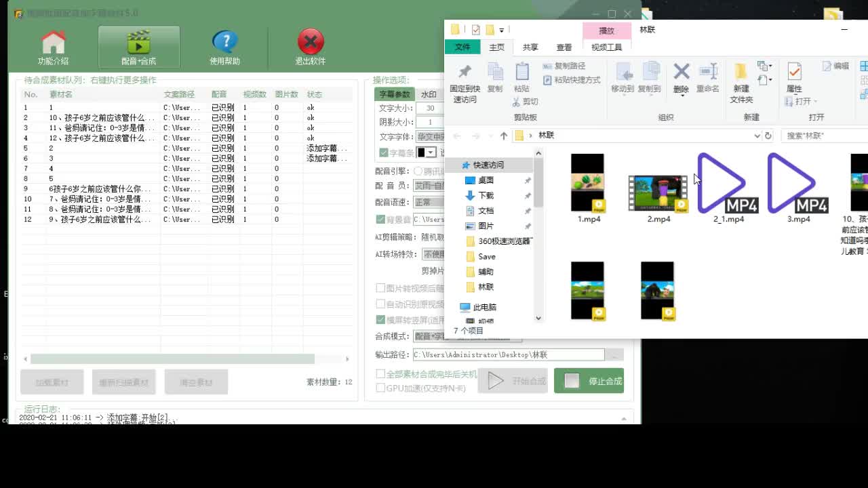Select the 林联 folder in navigation pane
Screen dimensions: 868x488
click(x=486, y=287)
